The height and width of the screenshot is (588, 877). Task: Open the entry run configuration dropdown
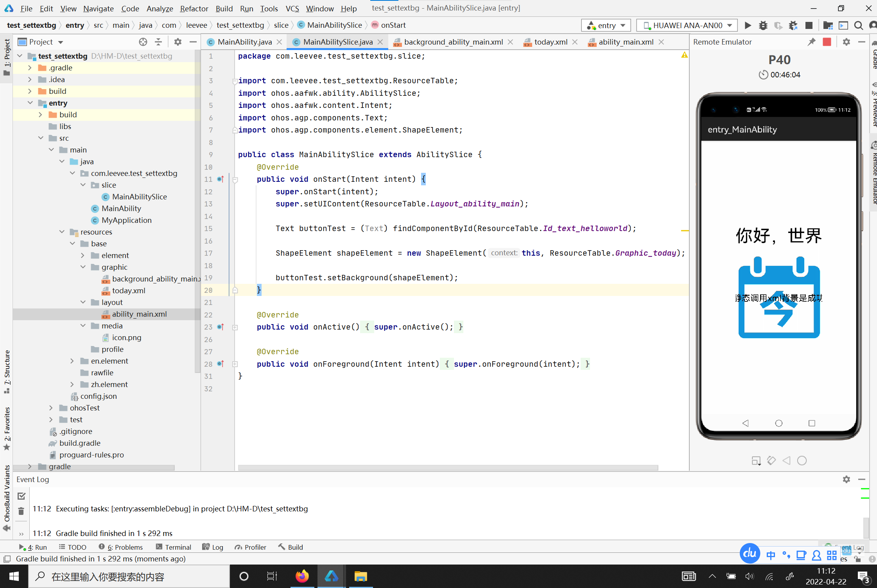(606, 25)
